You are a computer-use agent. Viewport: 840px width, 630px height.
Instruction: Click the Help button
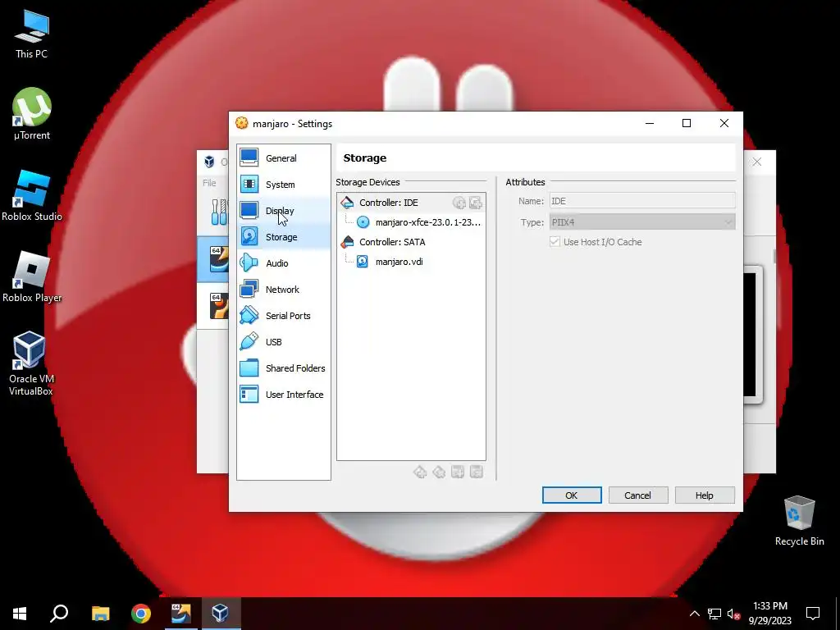click(x=705, y=495)
